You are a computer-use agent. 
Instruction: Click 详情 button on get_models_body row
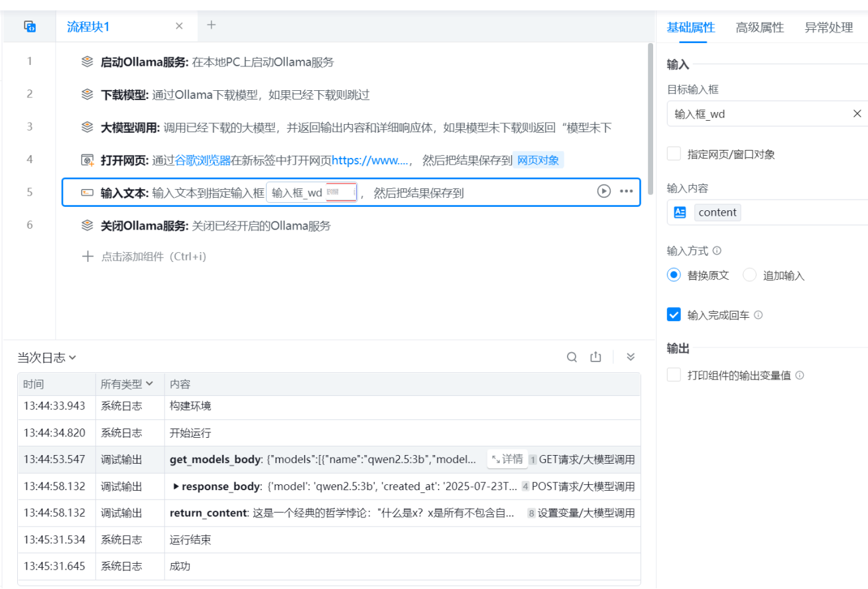coord(507,459)
